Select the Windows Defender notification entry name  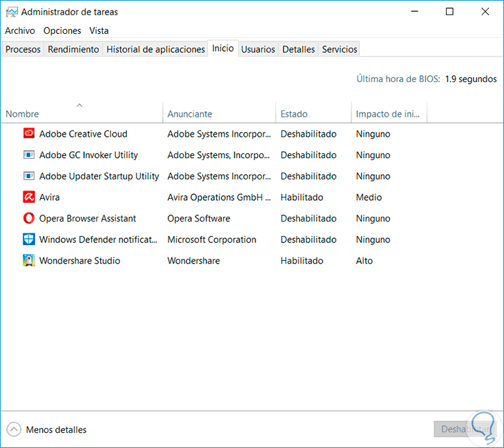98,240
